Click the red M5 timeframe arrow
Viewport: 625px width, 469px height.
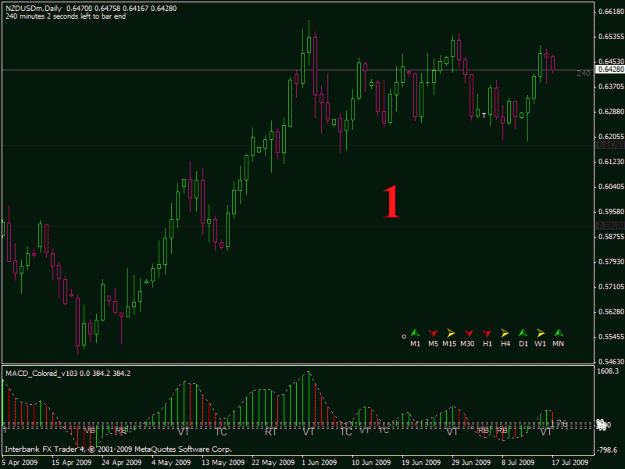433,333
